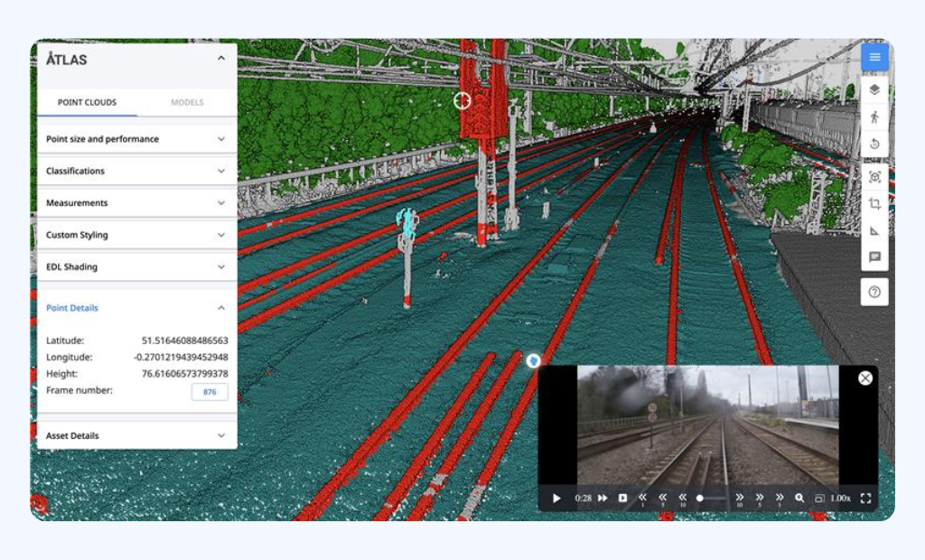Choose the triangle angle measurement tool
925x560 pixels.
(874, 231)
